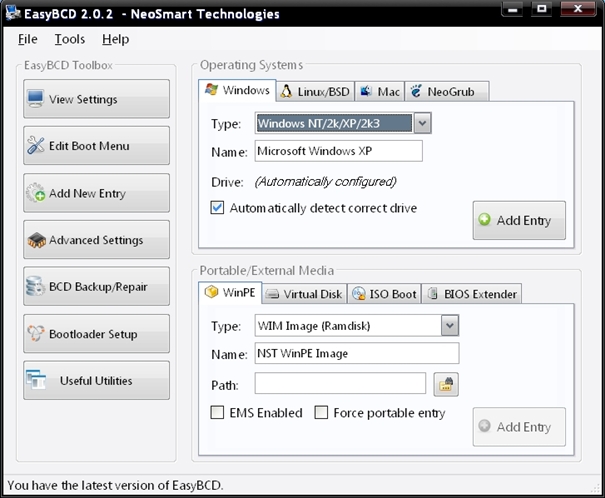This screenshot has width=605, height=498.
Task: Click the wrench icon on Edit Boot Menu
Action: [35, 145]
